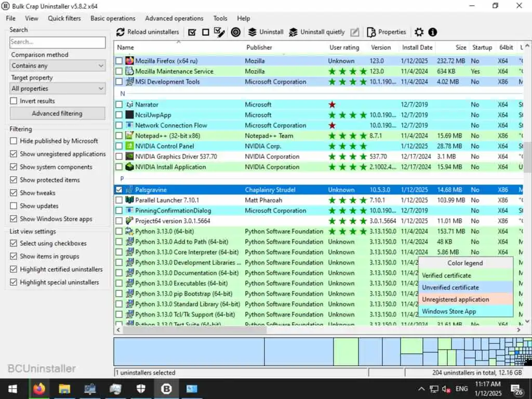The width and height of the screenshot is (532, 399).
Task: Click the Project64 row icon
Action: (129, 220)
